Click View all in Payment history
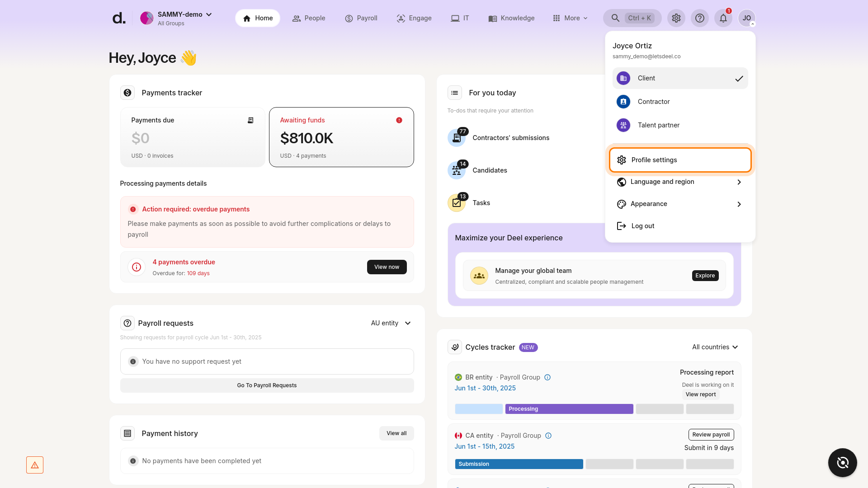868x488 pixels. click(396, 433)
